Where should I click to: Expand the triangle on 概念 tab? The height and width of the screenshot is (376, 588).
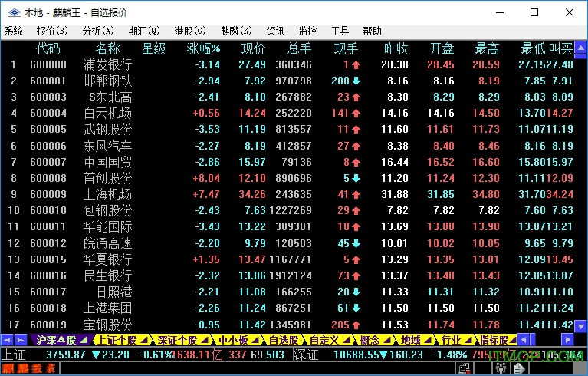(x=388, y=341)
